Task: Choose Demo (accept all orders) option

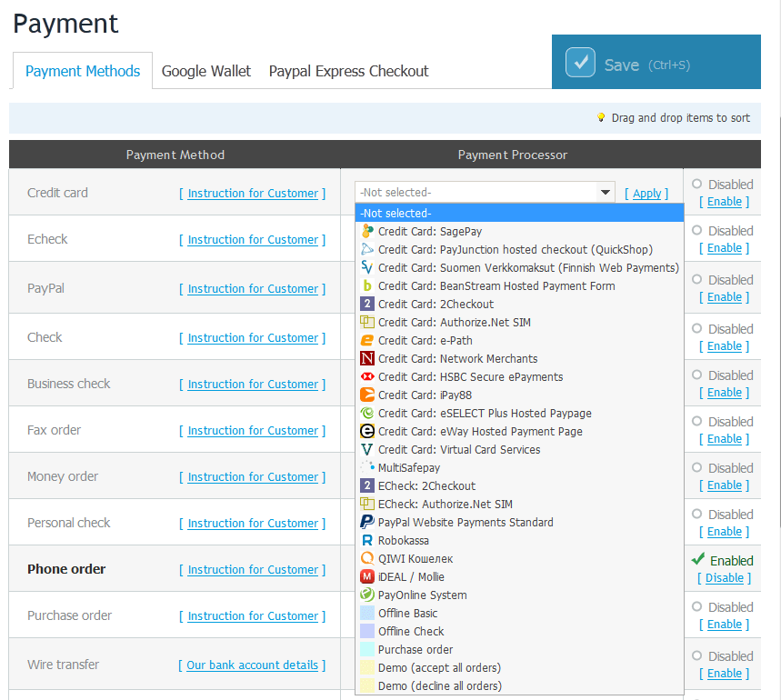Action: coord(519,667)
